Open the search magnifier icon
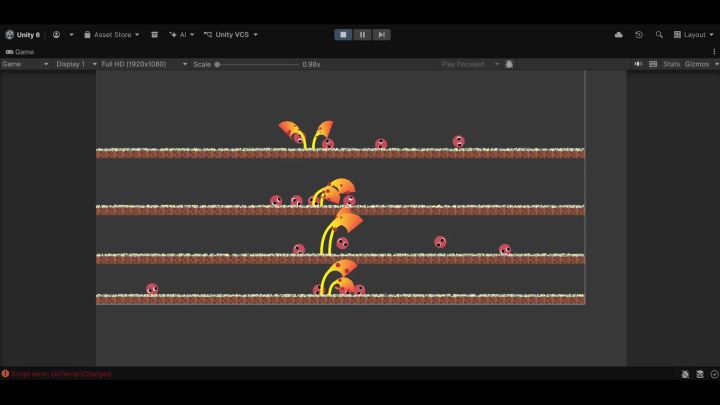This screenshot has width=720, height=405. tap(659, 35)
